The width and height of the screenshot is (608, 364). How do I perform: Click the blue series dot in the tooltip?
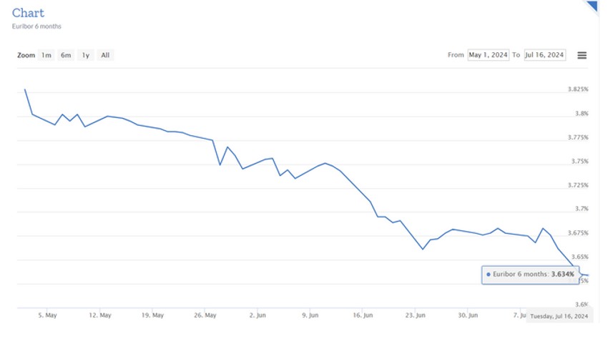[488, 275]
